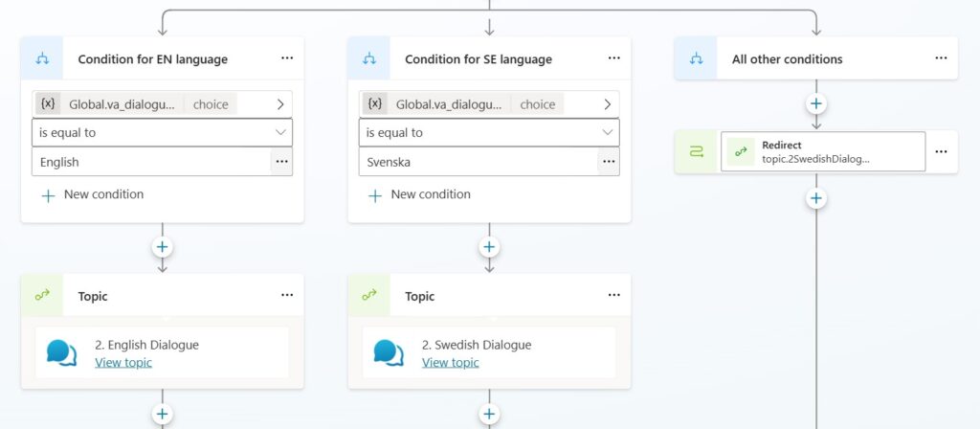Image resolution: width=980 pixels, height=429 pixels.
Task: Open more options menu for Redirect node
Action: click(x=942, y=151)
